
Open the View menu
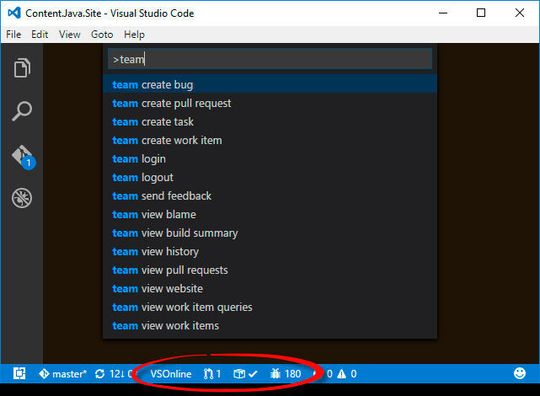point(70,34)
